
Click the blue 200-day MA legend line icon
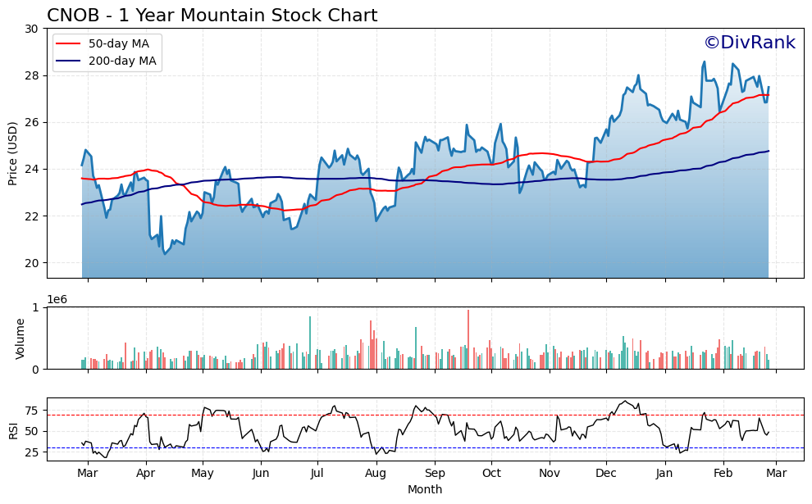click(x=70, y=59)
